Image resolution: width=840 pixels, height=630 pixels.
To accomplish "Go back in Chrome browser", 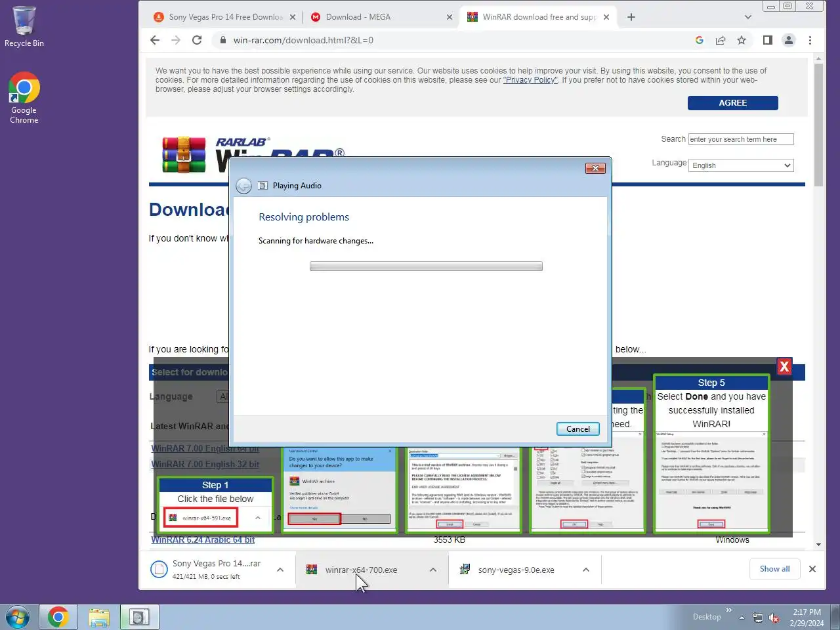I will (x=155, y=40).
